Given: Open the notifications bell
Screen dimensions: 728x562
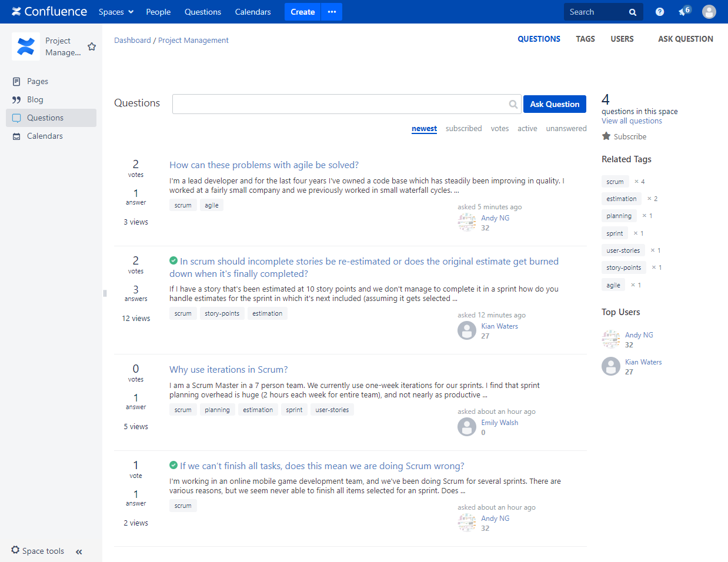Looking at the screenshot, I should click(x=683, y=11).
